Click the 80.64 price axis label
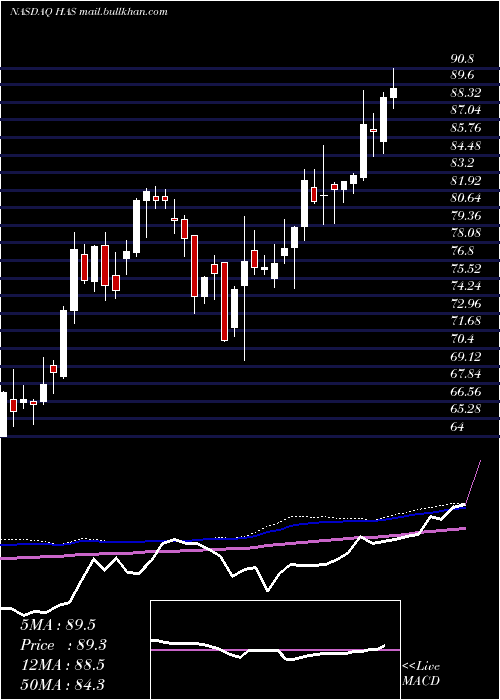 click(466, 198)
